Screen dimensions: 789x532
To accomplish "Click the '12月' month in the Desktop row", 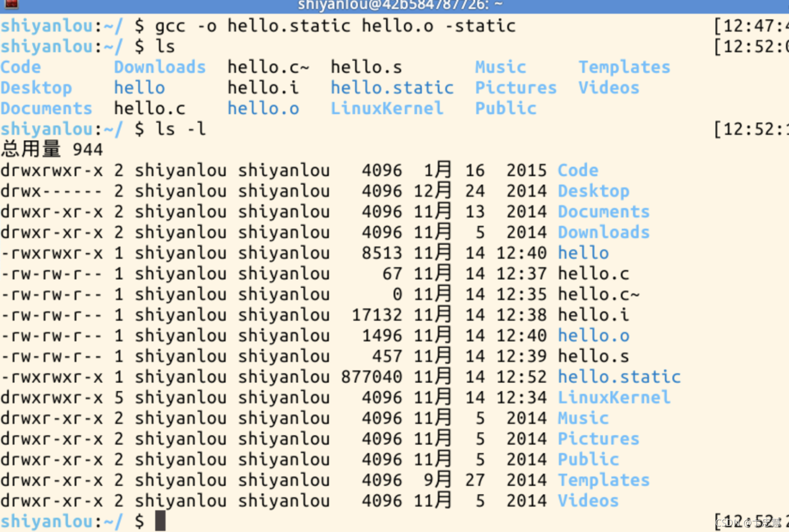I will click(x=433, y=191).
